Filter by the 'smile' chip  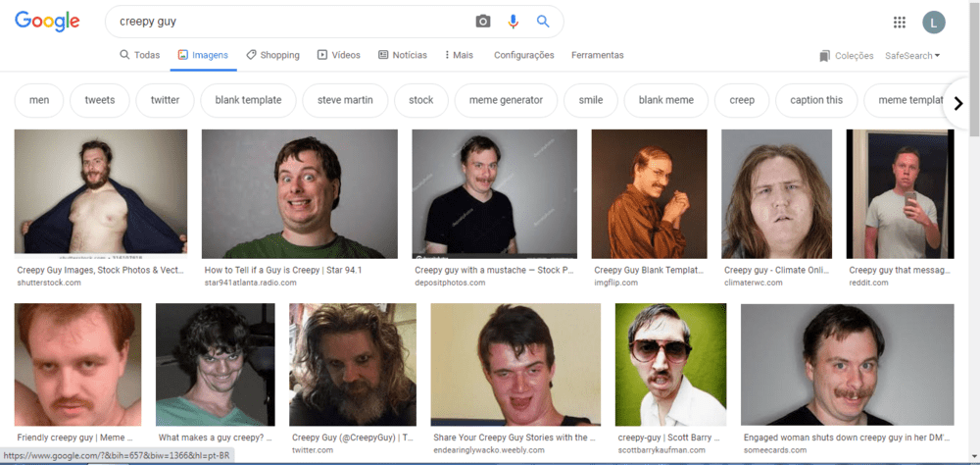591,100
